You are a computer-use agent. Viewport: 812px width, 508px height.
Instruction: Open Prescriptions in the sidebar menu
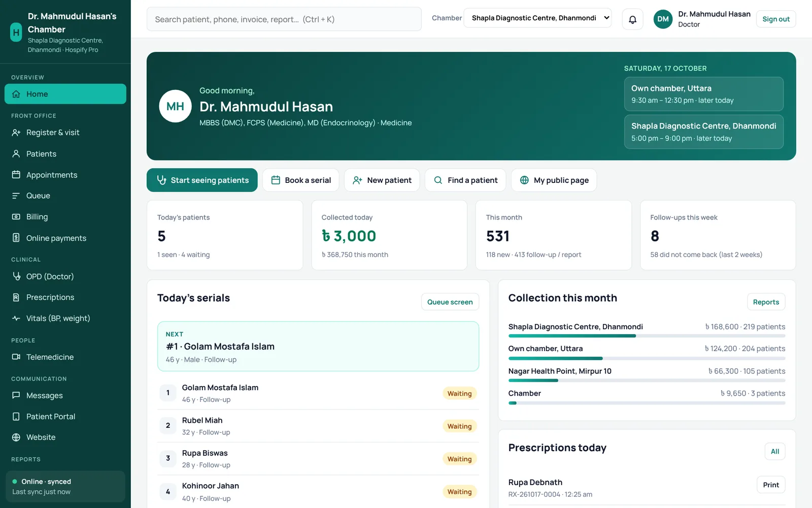pos(65,297)
